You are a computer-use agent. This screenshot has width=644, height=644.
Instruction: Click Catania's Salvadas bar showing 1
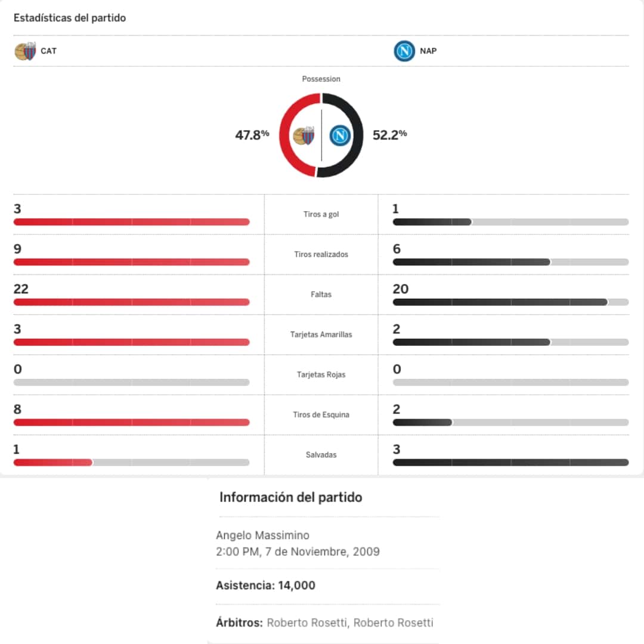[52, 463]
